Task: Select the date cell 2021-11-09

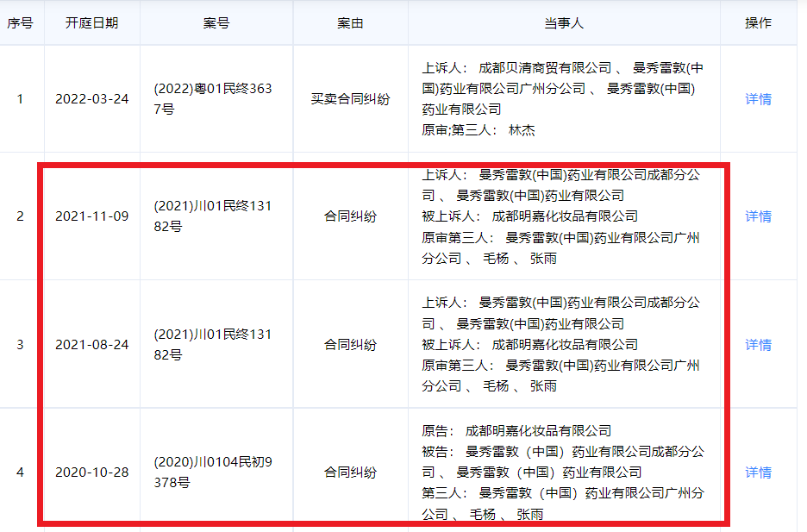Action: [91, 216]
